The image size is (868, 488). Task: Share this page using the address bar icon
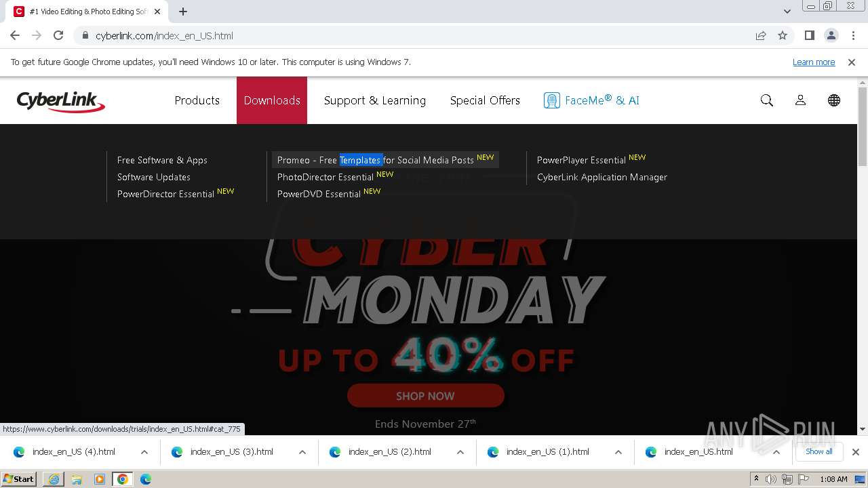(x=761, y=35)
